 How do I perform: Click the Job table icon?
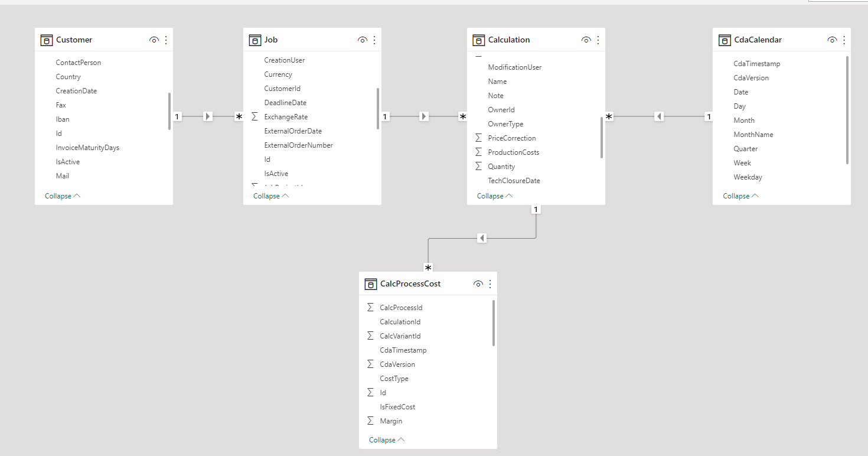click(255, 40)
